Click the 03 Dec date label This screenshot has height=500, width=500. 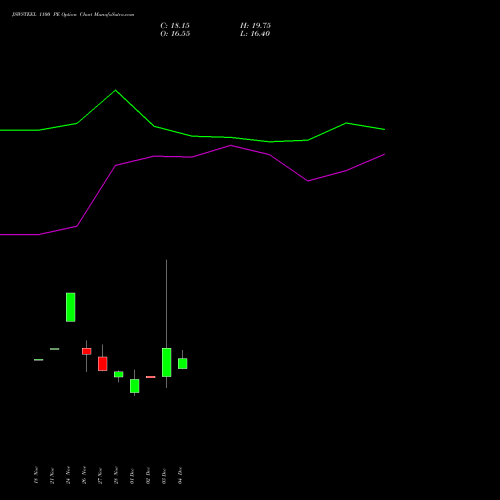(x=164, y=476)
